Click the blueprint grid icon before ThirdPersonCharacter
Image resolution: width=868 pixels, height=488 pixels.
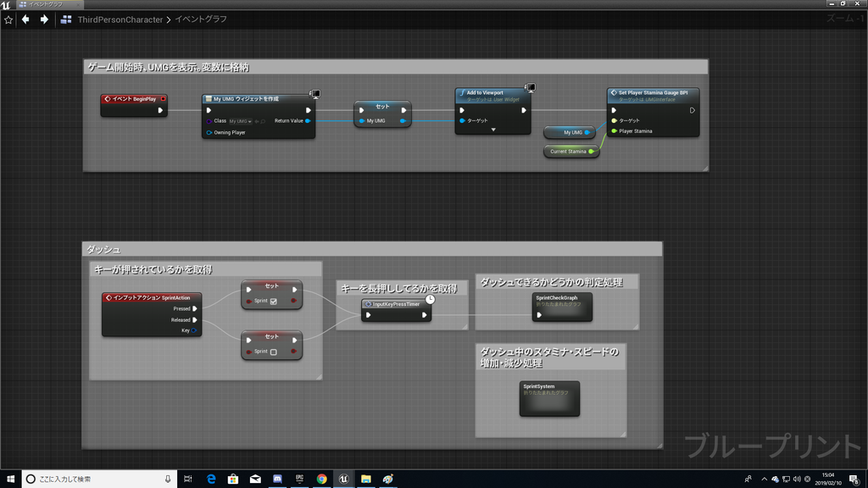(x=66, y=19)
